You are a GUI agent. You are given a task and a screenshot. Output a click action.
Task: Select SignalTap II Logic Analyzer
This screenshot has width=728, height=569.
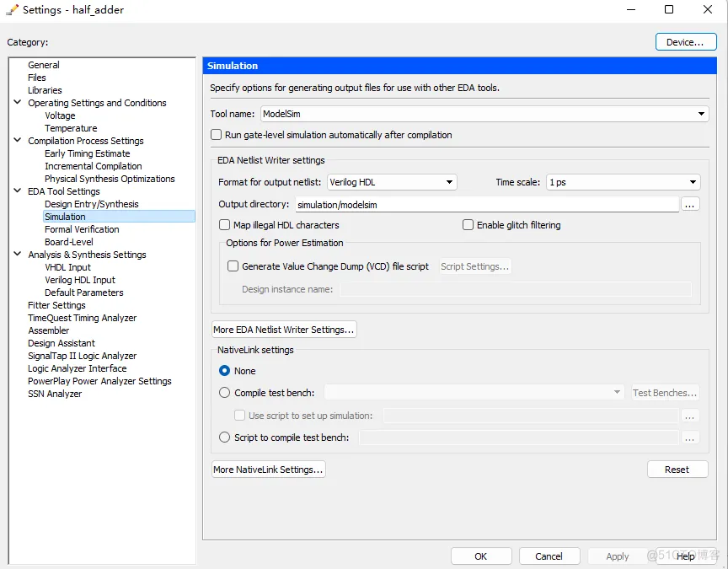click(x=83, y=356)
